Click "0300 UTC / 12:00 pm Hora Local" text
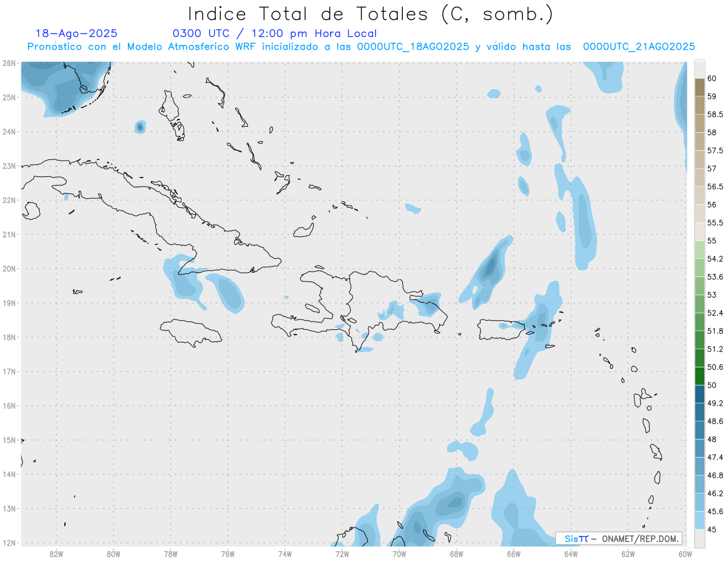 275,33
